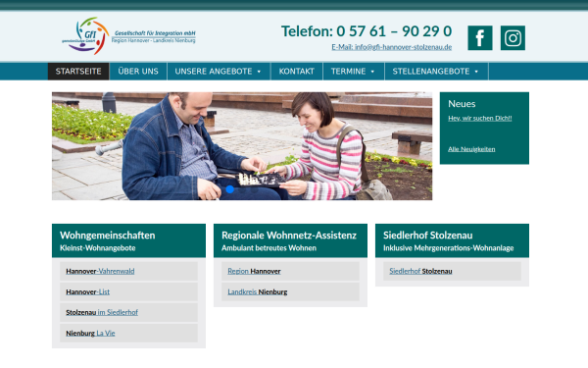Screen dimensions: 588x368
Task: Click the Kleinst-Wohnangebote subtitle
Action: pyautogui.click(x=97, y=248)
